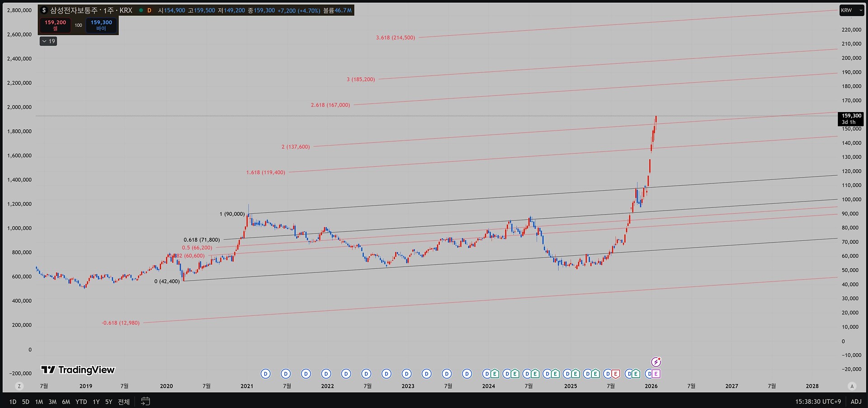Click the Z timezone icon at bottom left
This screenshot has width=868, height=408.
pyautogui.click(x=19, y=386)
